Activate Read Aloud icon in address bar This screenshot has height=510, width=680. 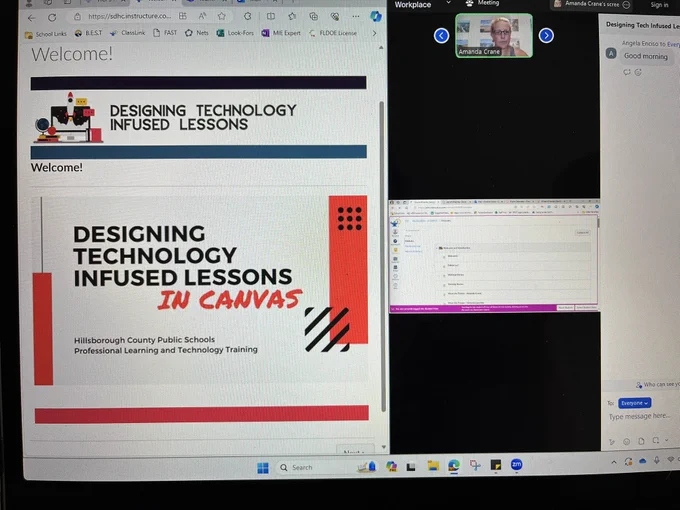[x=202, y=16]
